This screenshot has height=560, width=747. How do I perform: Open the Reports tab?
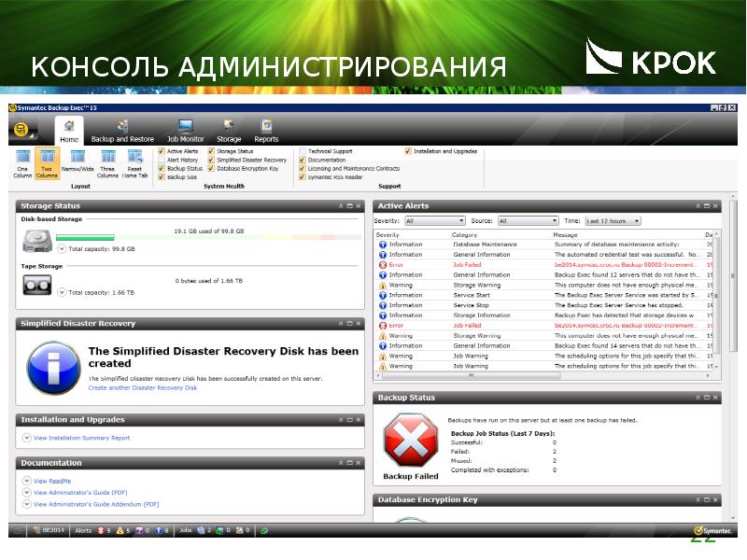tap(266, 132)
